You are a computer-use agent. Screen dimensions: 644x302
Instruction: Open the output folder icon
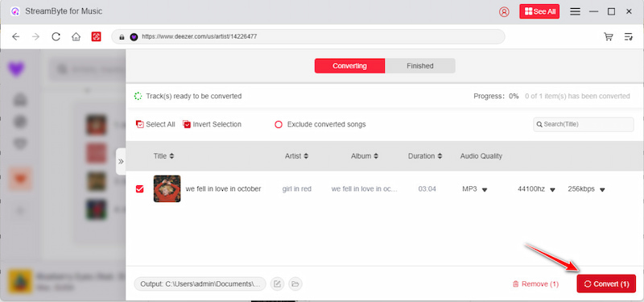tap(295, 284)
